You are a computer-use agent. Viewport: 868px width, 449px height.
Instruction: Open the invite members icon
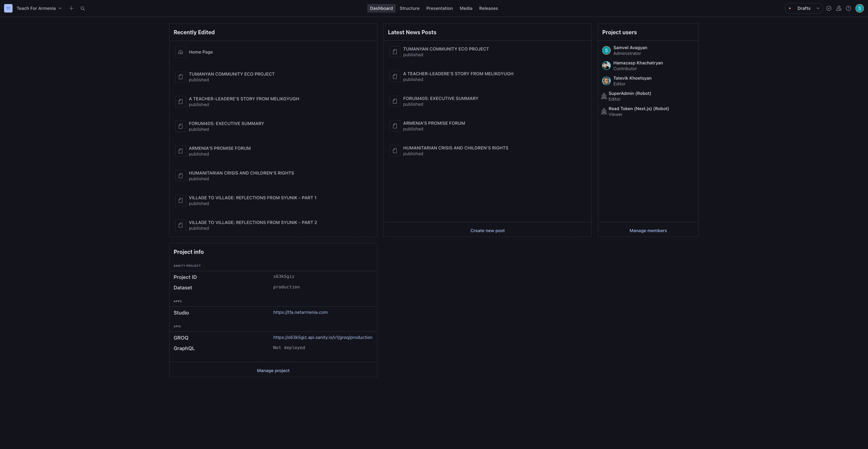coord(838,8)
